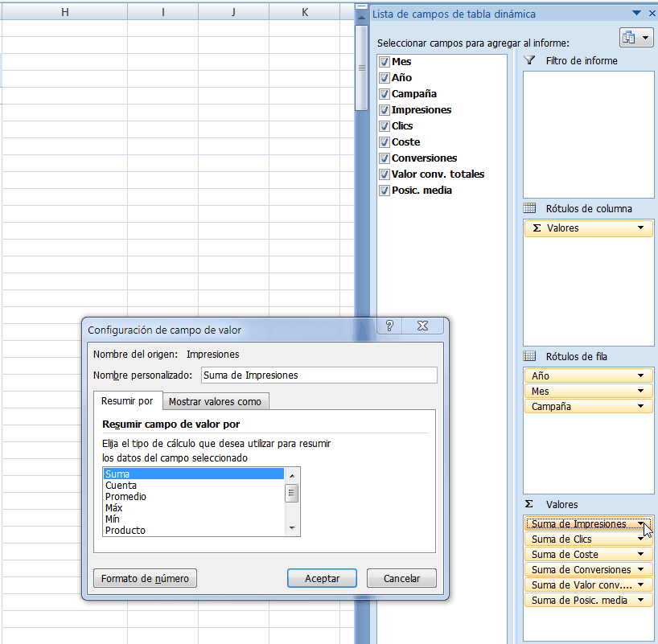Screen dimensions: 658x644
Task: Click the funnel icon next to Filtro de informe
Action: pos(528,60)
